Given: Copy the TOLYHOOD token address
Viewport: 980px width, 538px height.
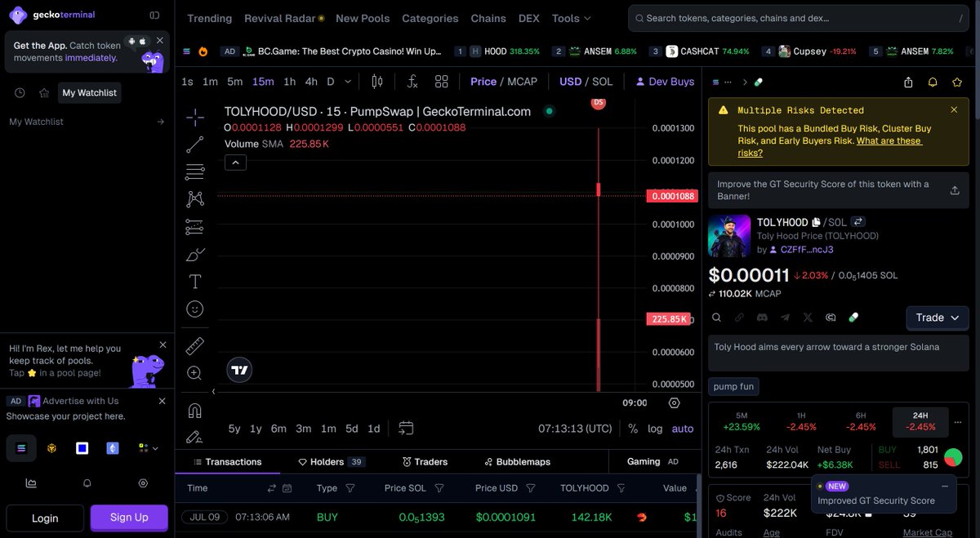Looking at the screenshot, I should [816, 222].
